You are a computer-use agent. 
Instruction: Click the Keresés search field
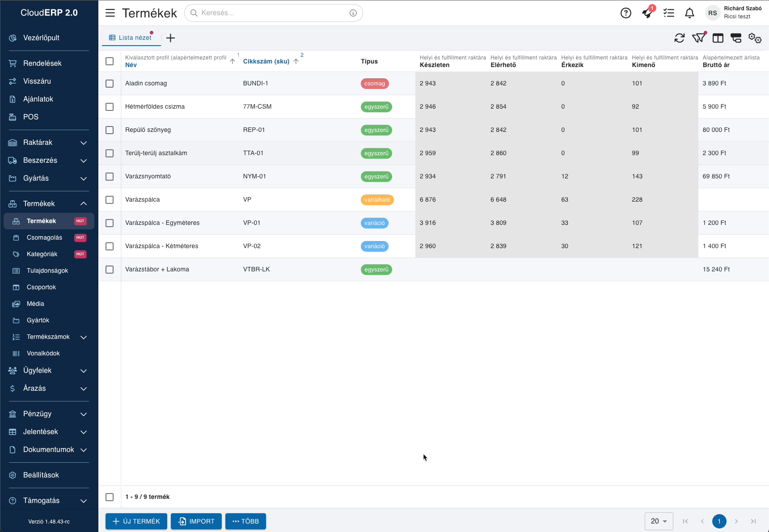274,13
